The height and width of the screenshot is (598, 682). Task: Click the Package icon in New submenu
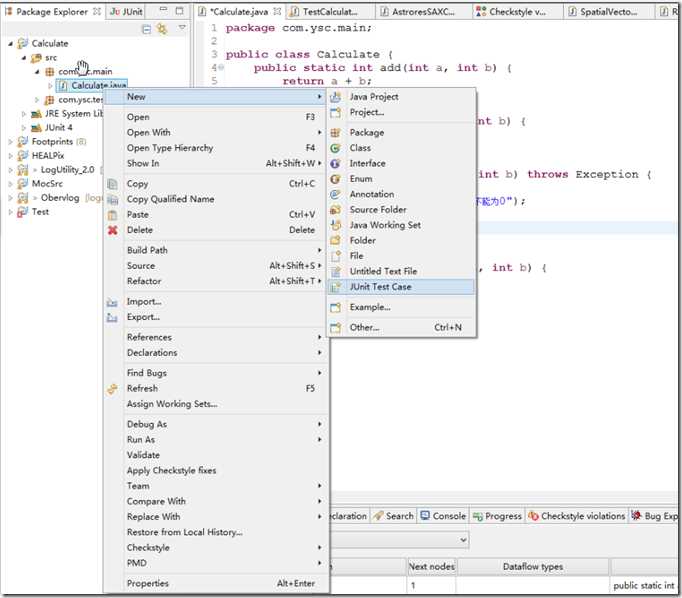336,132
